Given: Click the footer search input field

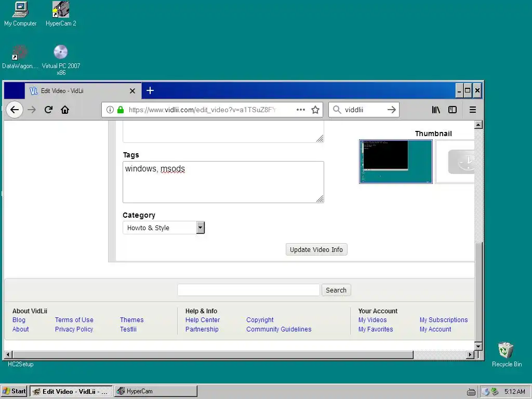Looking at the screenshot, I should [x=248, y=290].
